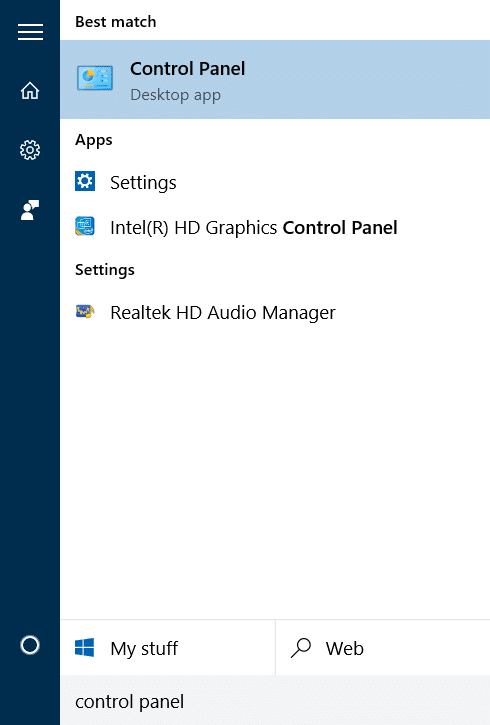Click the magnifier icon beside Web

point(301,648)
